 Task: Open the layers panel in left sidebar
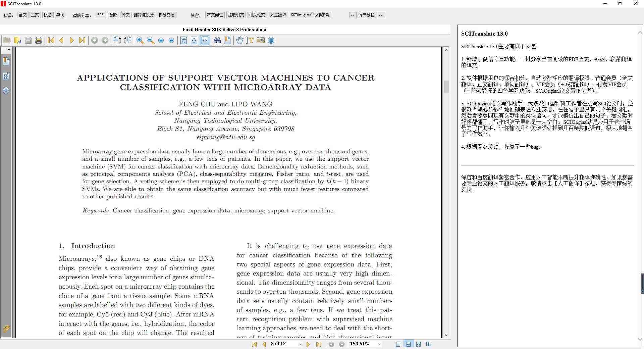point(6,91)
